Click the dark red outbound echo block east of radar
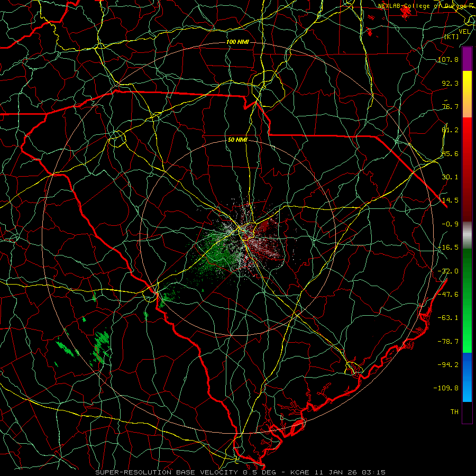476x476 pixels. 264,225
